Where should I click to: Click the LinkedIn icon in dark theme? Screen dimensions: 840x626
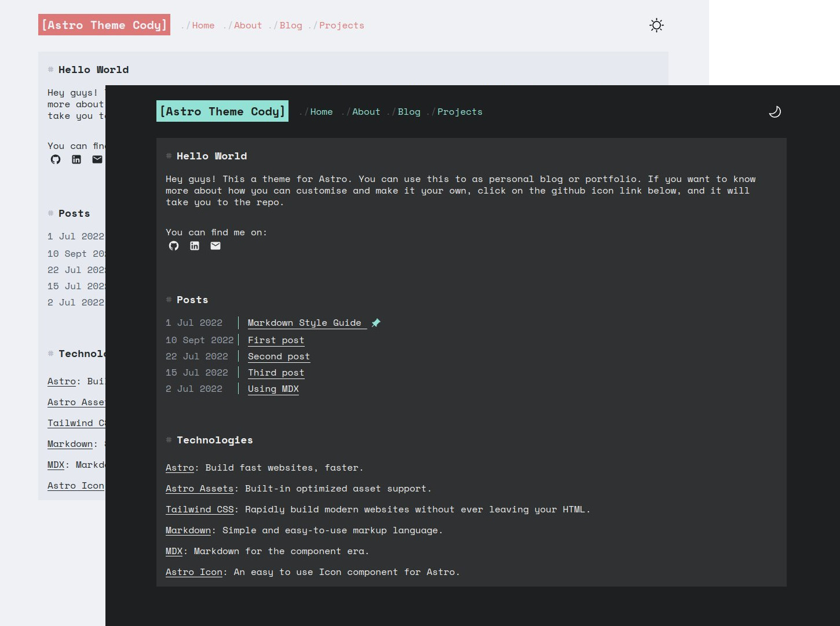tap(195, 246)
